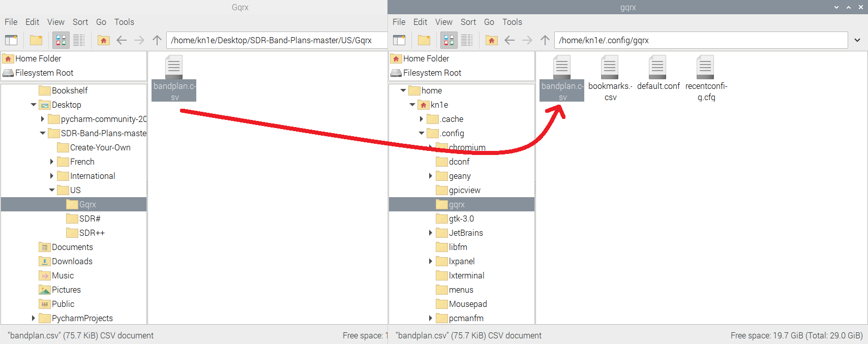Click New Folder icon in right window toolbar
The width and height of the screenshot is (868, 344).
pos(424,40)
